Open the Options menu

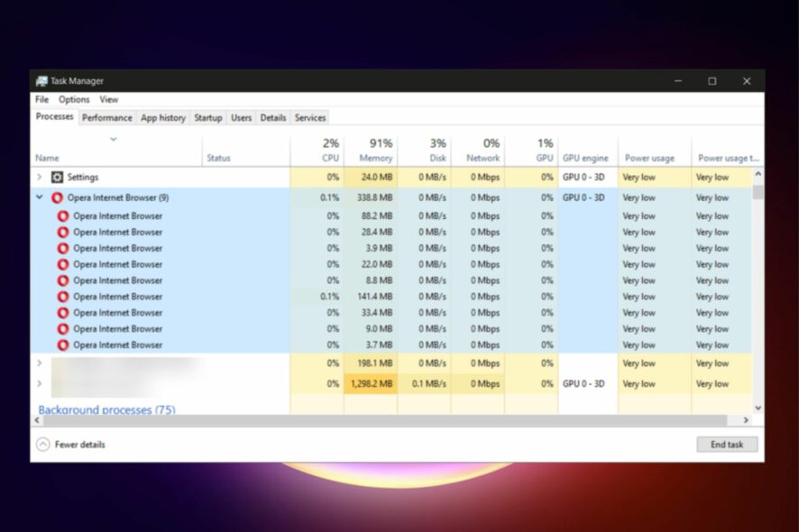[74, 99]
